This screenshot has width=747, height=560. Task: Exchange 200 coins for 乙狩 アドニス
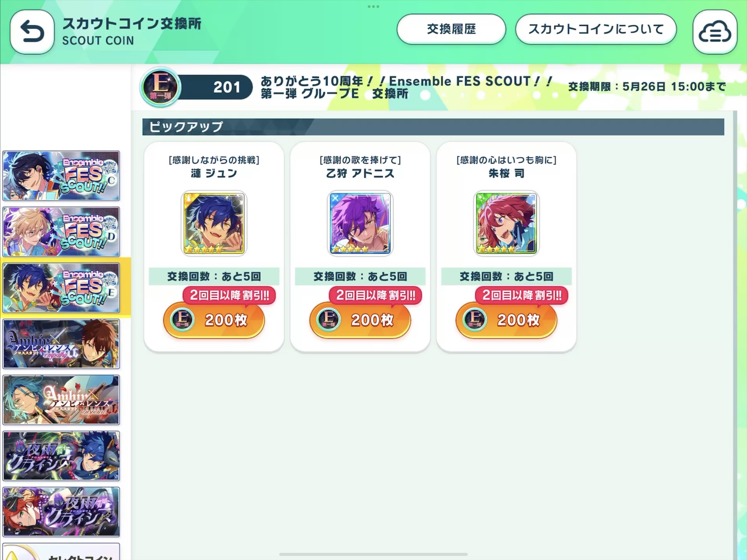[x=360, y=320]
